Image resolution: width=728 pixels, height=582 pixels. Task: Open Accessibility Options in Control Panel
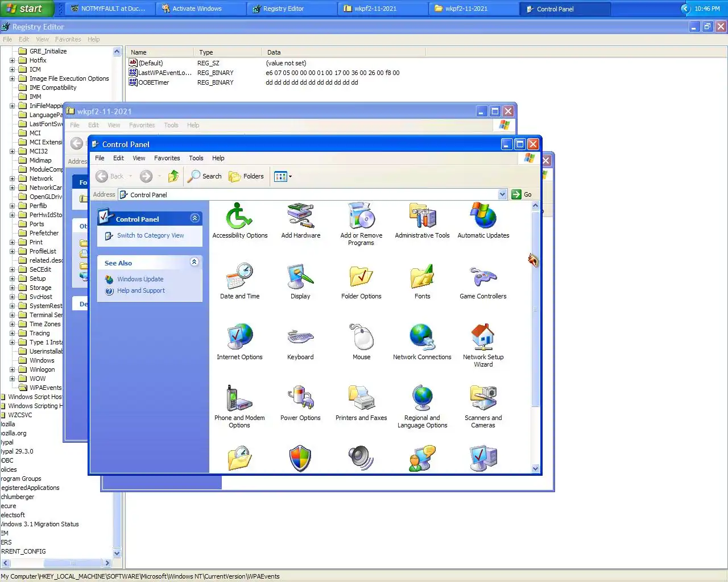point(239,222)
